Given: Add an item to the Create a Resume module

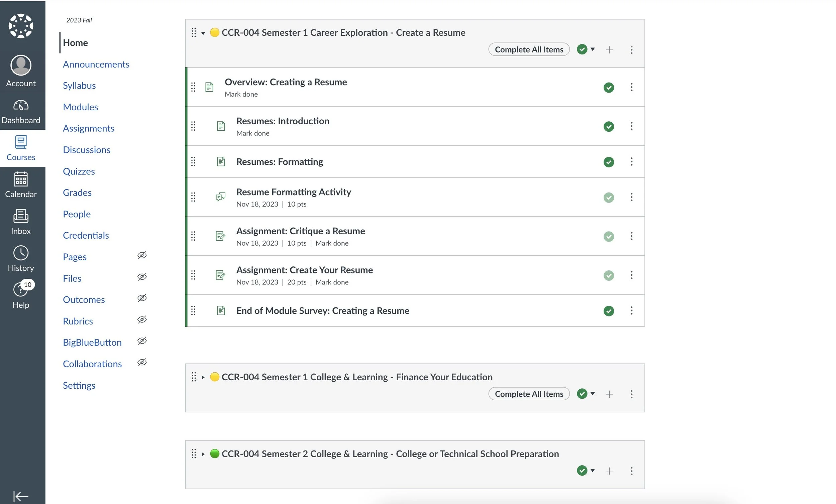Looking at the screenshot, I should [609, 50].
